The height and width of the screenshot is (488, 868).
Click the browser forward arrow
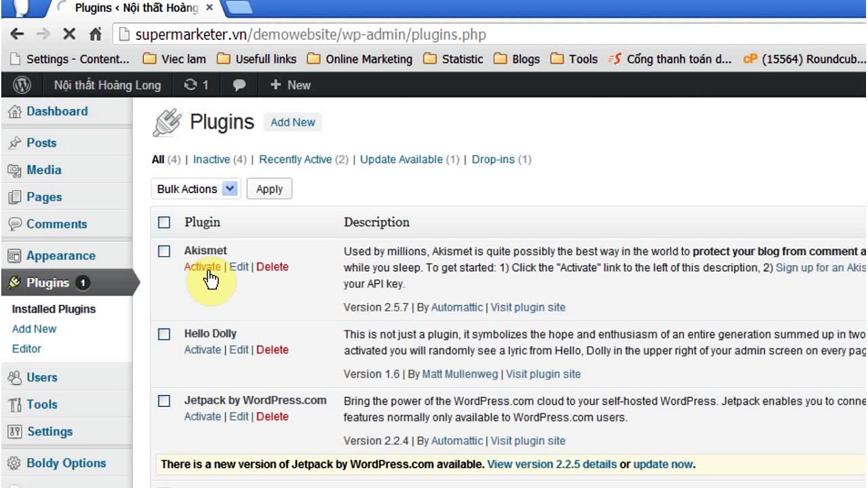coord(43,34)
